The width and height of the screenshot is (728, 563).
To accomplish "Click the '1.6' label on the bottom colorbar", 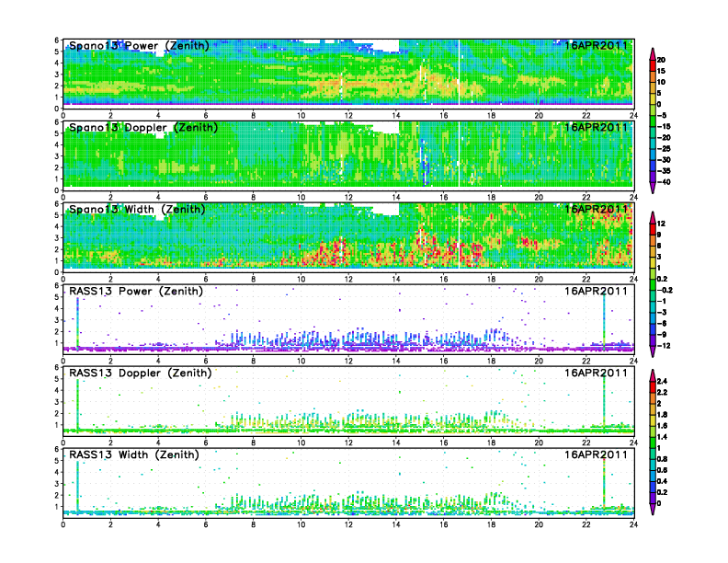I will [x=663, y=426].
